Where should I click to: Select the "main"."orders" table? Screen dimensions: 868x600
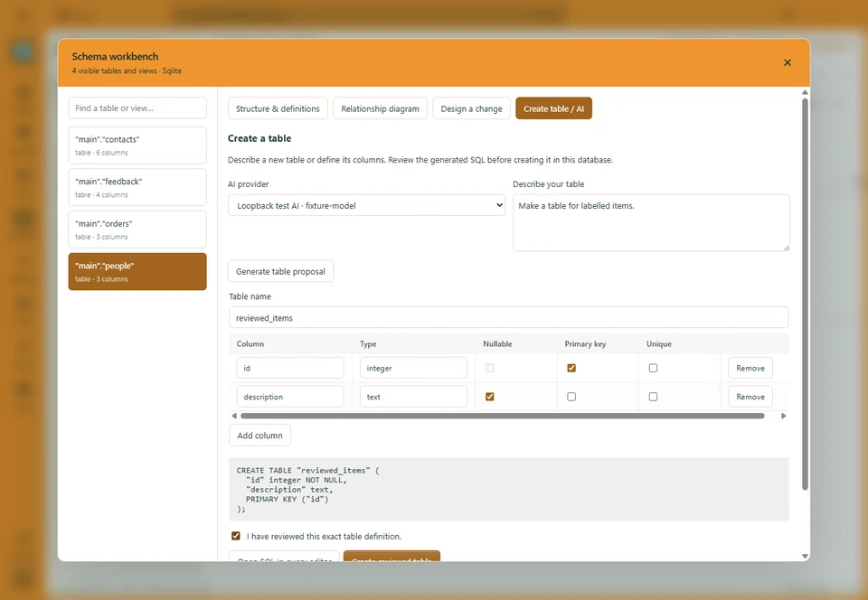click(137, 230)
